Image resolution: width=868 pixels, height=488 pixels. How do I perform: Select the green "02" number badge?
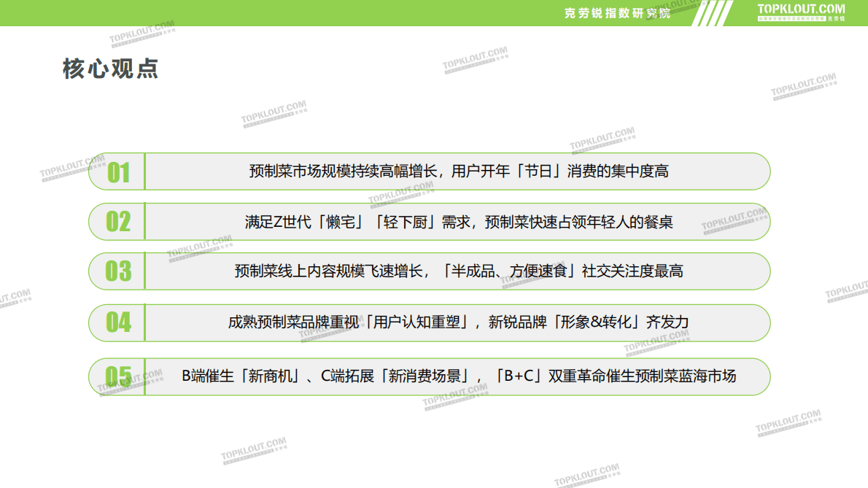120,222
